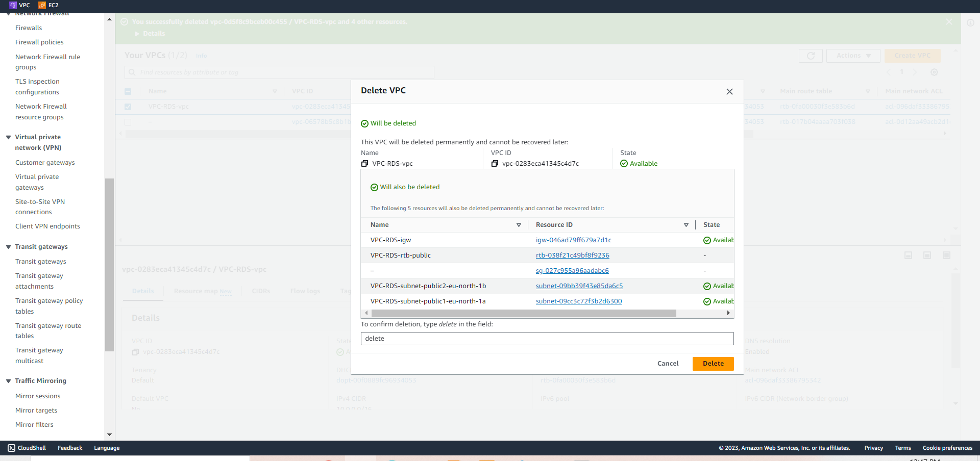The width and height of the screenshot is (980, 461).
Task: Click the sidebar vertical scrollbar thumb
Action: click(x=109, y=265)
